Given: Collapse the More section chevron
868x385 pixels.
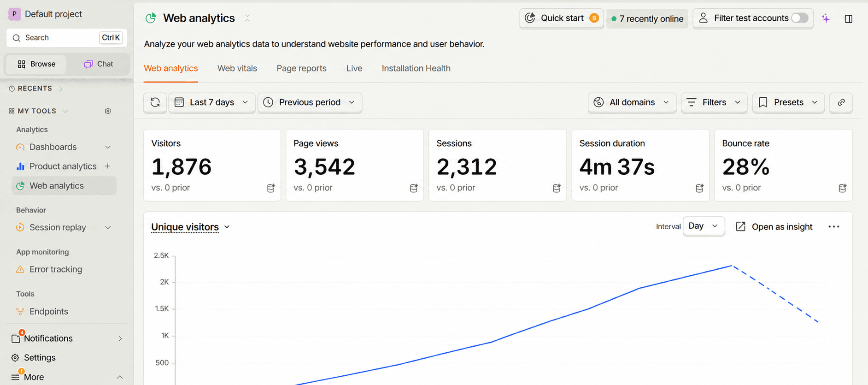Looking at the screenshot, I should pos(120,377).
